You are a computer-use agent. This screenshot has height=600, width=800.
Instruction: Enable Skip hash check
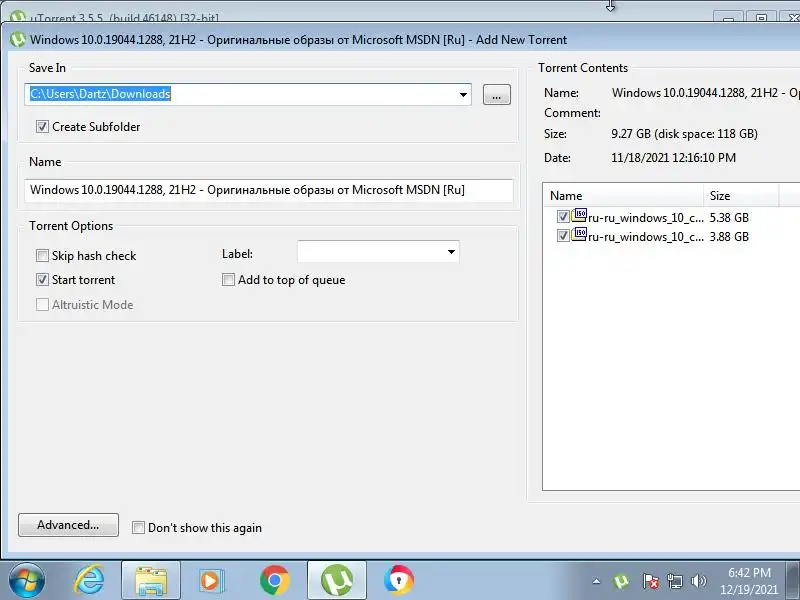tap(42, 256)
